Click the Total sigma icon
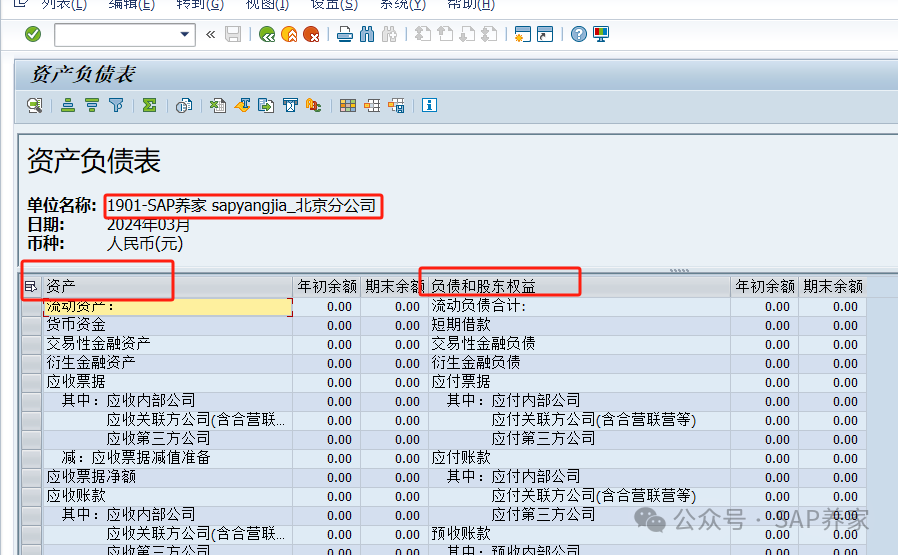898x555 pixels. tap(149, 105)
